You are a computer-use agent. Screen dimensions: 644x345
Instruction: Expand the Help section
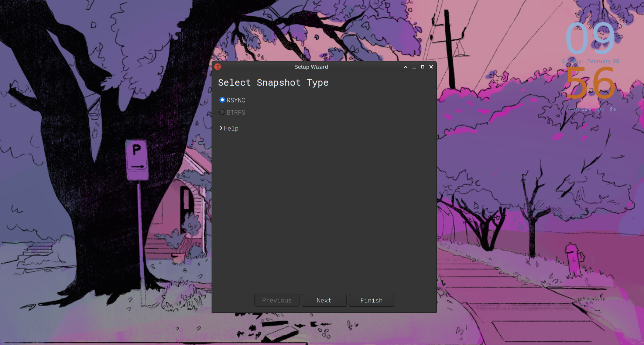click(x=229, y=128)
